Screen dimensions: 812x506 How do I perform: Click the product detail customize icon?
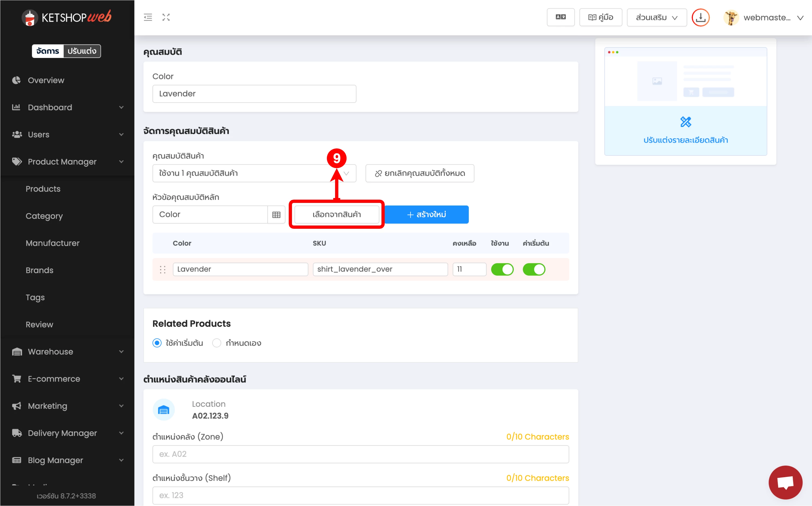point(686,122)
